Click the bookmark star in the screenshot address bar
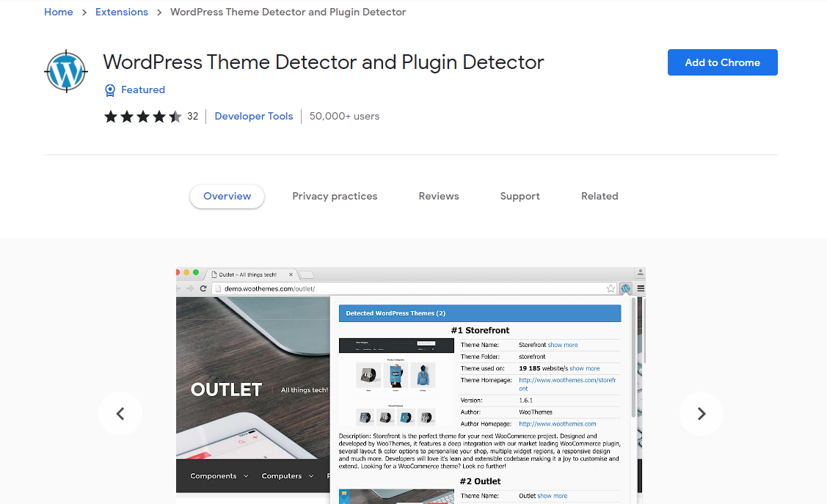The width and height of the screenshot is (827, 504). coord(611,288)
